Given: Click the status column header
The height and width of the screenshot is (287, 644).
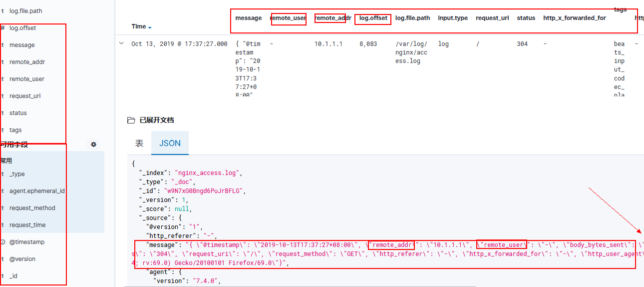Looking at the screenshot, I should point(526,18).
